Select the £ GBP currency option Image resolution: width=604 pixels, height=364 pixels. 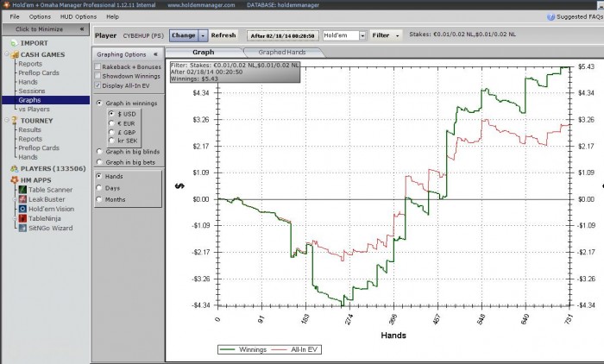pyautogui.click(x=111, y=132)
